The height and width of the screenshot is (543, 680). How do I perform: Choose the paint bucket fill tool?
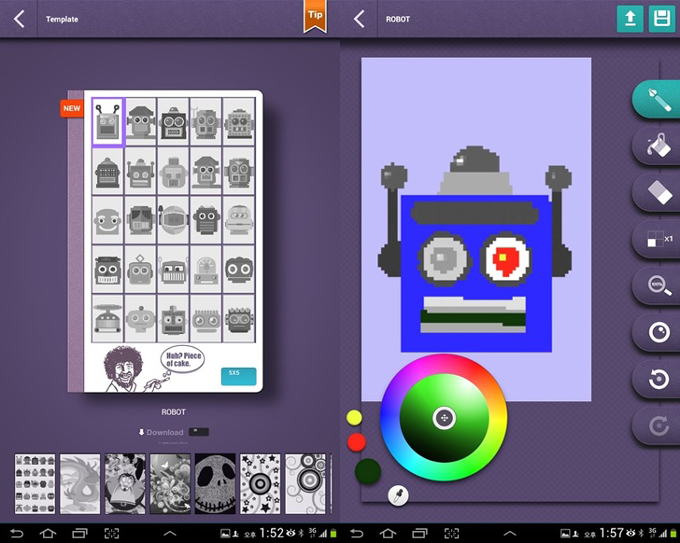658,146
